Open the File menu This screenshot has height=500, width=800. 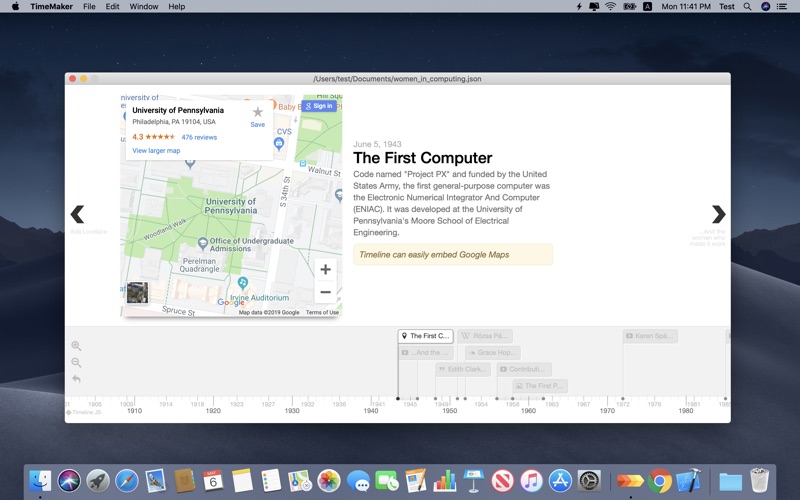coord(89,7)
